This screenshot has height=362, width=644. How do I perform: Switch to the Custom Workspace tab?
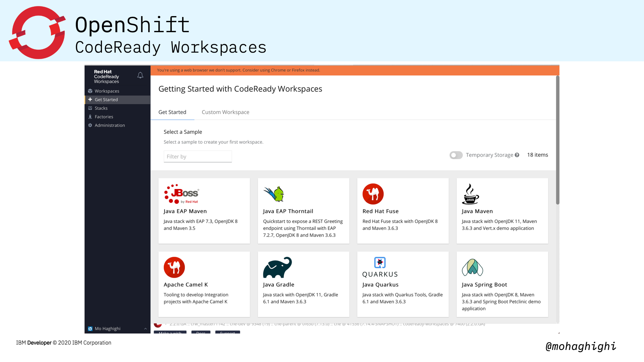(x=225, y=112)
